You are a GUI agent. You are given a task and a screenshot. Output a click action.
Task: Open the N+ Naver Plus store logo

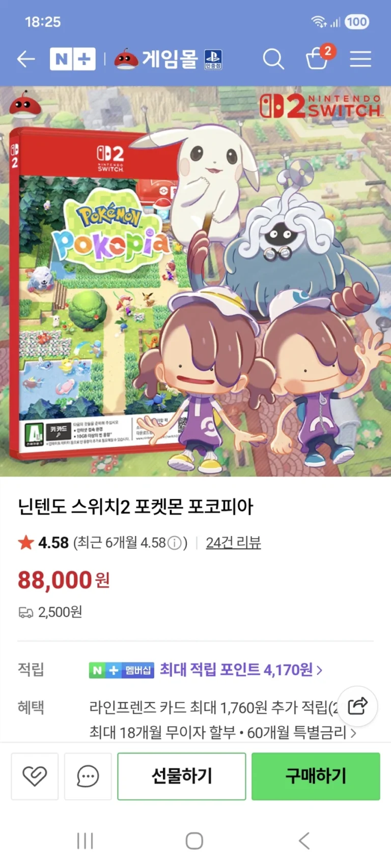click(x=72, y=59)
